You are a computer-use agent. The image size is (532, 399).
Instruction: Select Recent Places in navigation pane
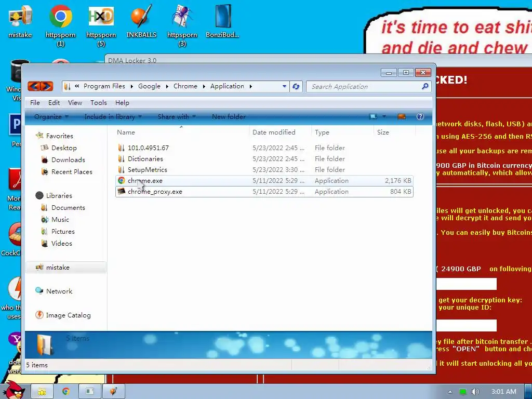(72, 171)
